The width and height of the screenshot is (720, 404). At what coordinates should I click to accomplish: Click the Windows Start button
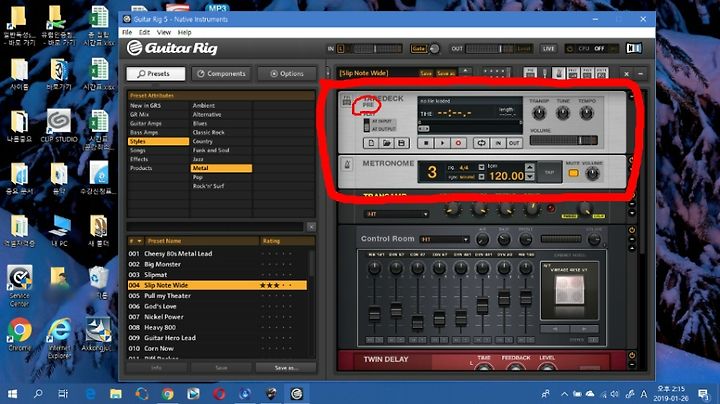point(12,393)
